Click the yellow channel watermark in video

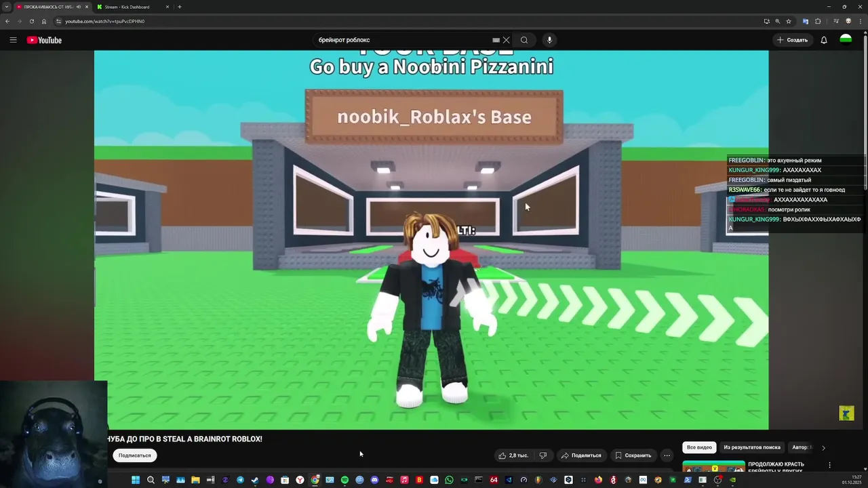click(x=846, y=413)
